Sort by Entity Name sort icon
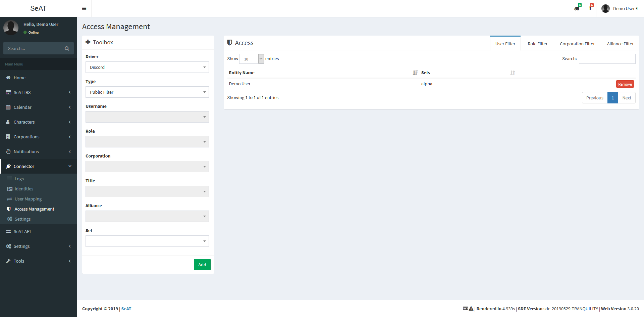 pos(415,73)
